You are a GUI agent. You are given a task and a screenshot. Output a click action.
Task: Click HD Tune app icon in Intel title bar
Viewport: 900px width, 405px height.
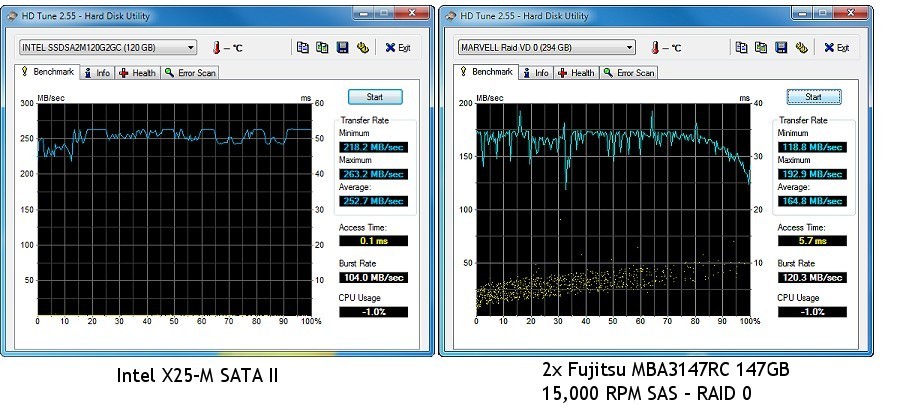coord(12,16)
